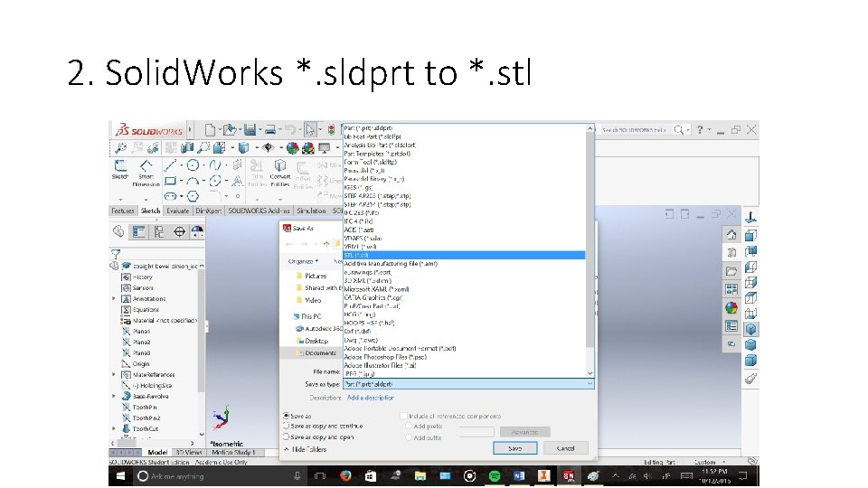Open the ConfigurationManager tab icon
This screenshot has height=488, width=868.
click(x=159, y=232)
